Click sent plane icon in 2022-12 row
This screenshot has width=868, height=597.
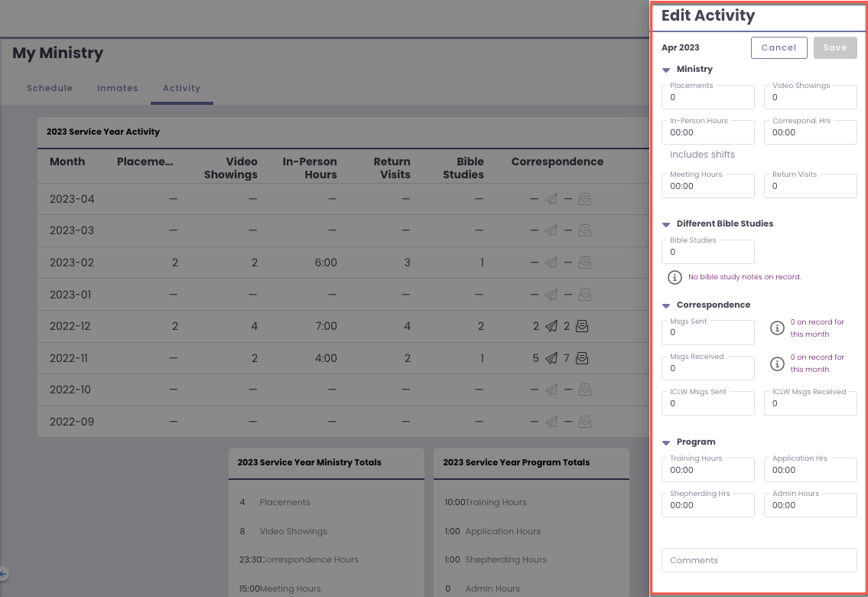pyautogui.click(x=551, y=326)
